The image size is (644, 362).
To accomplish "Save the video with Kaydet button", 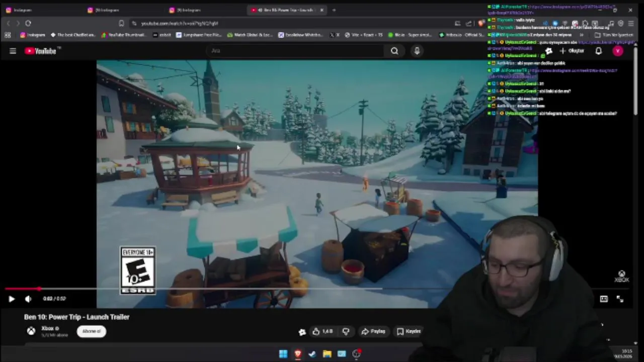I will tap(409, 331).
